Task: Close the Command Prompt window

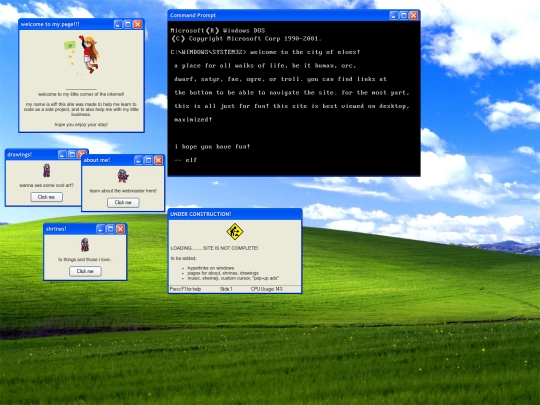Action: pos(413,15)
